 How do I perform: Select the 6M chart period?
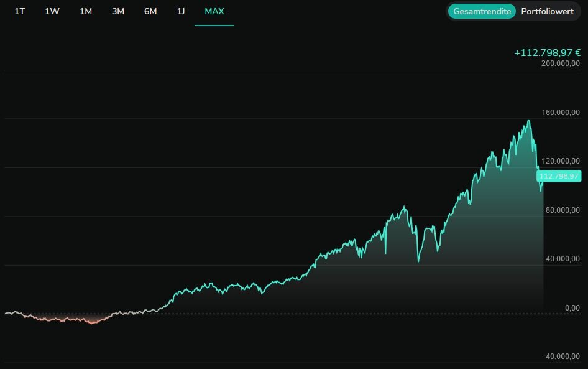150,12
